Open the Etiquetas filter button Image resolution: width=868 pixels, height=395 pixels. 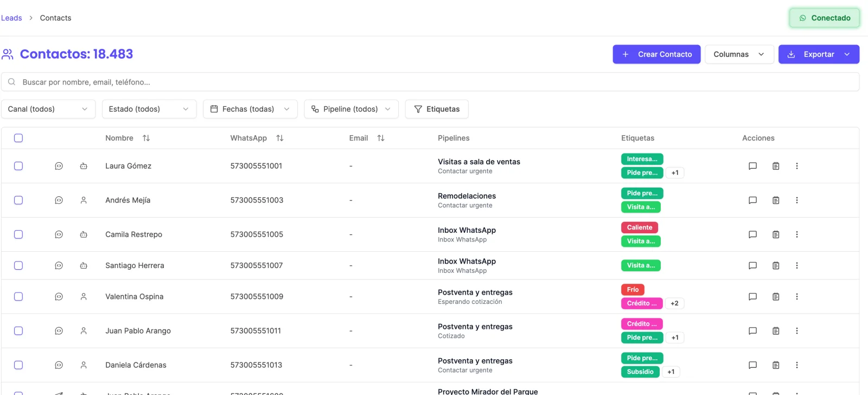(x=437, y=109)
